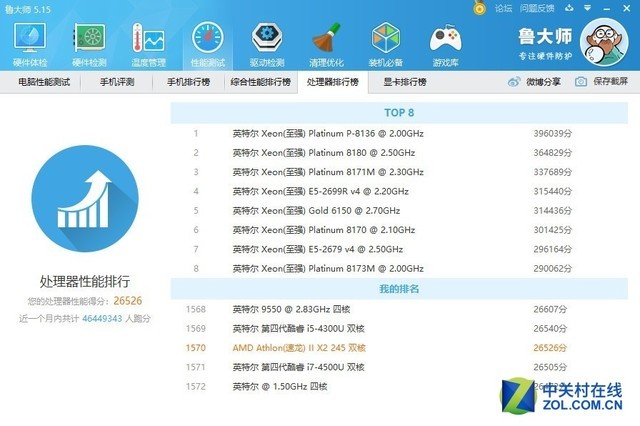Click the 鲁大师 mascot avatar
This screenshot has width=640, height=426.
[x=604, y=42]
